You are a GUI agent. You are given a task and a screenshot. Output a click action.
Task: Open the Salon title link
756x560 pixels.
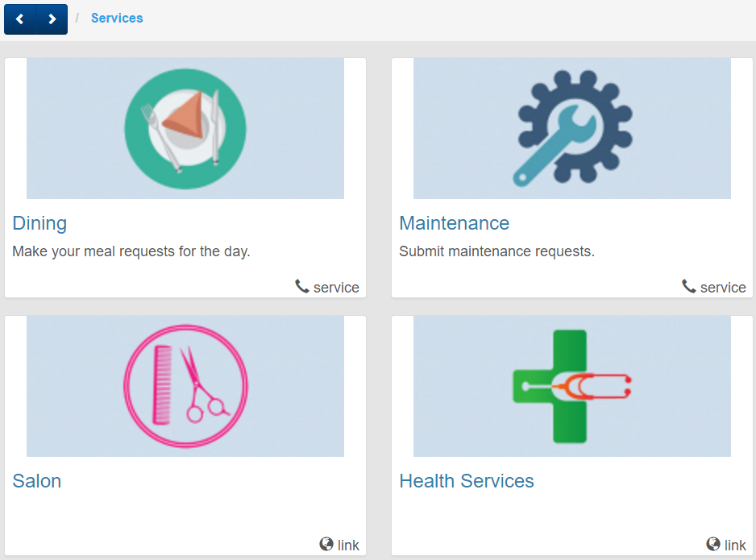point(36,482)
